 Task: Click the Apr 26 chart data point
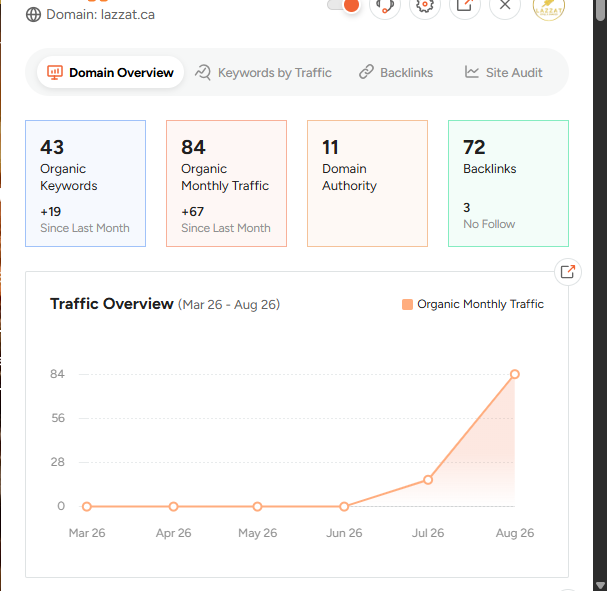pos(173,507)
